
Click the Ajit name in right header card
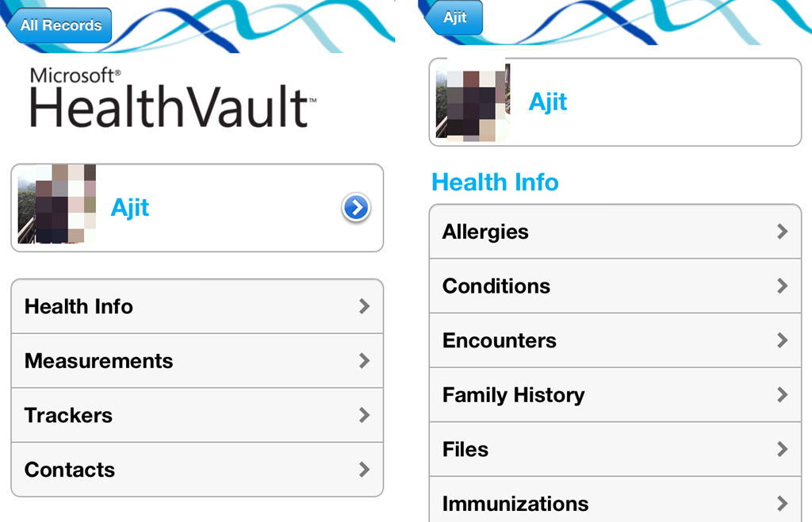tap(548, 102)
